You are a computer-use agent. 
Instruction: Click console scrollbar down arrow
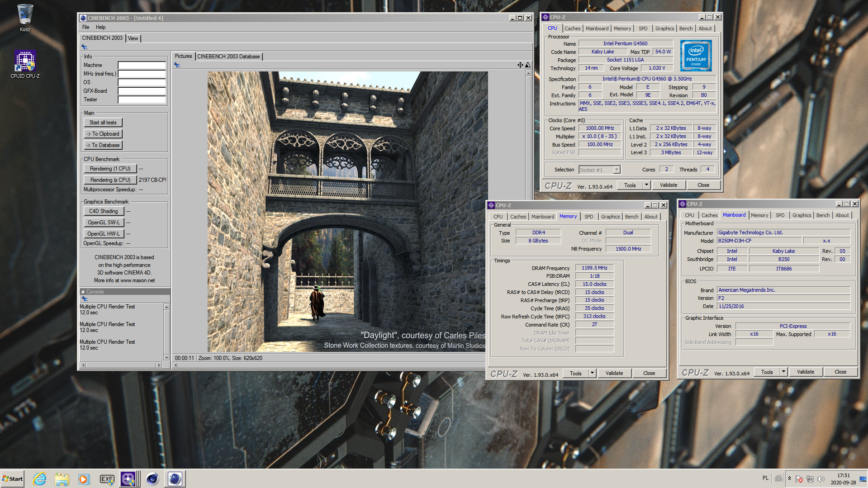166,357
